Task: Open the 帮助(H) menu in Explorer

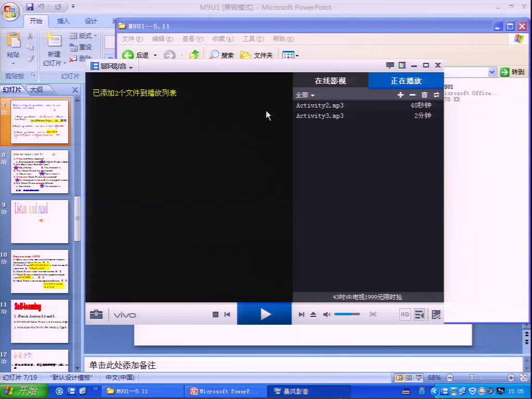Action: [283, 39]
